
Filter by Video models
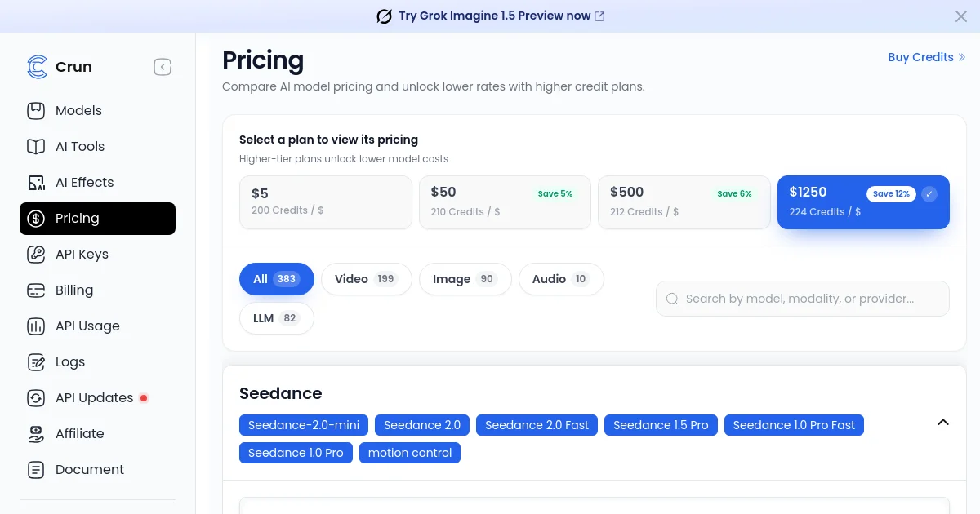367,279
